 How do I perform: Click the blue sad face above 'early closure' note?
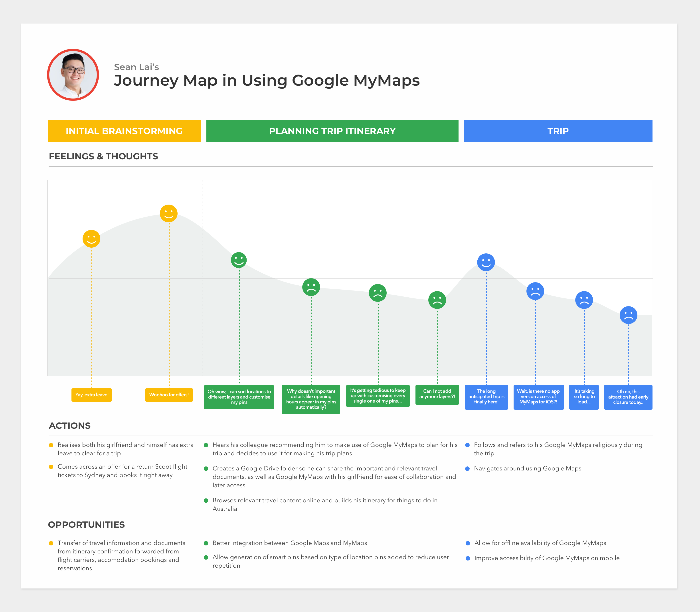tap(629, 315)
